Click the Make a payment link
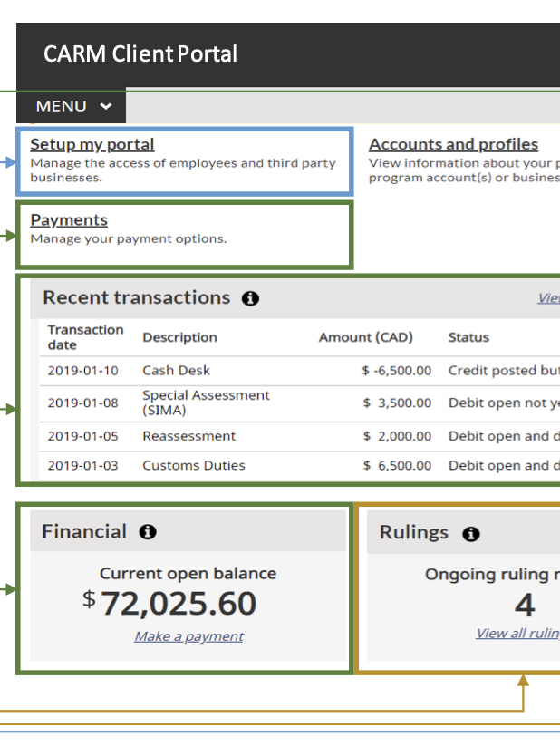 pos(188,636)
